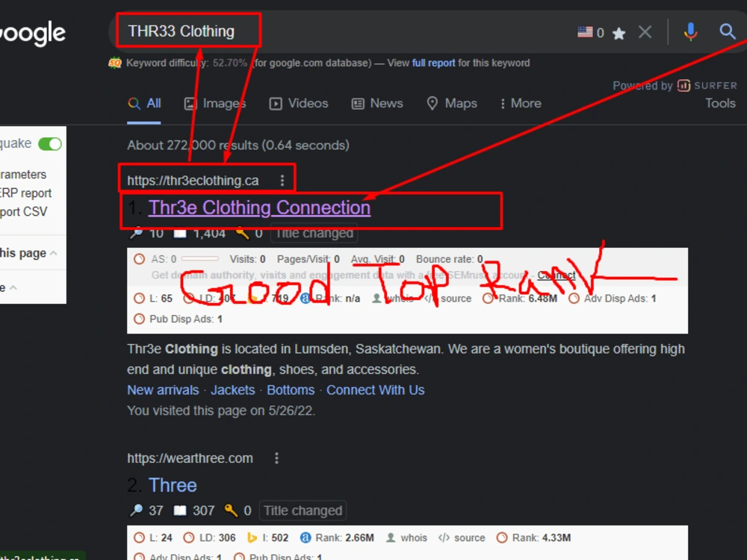The height and width of the screenshot is (560, 747).
Task: Open the Thr3e Clothing Connection result
Action: click(x=259, y=208)
